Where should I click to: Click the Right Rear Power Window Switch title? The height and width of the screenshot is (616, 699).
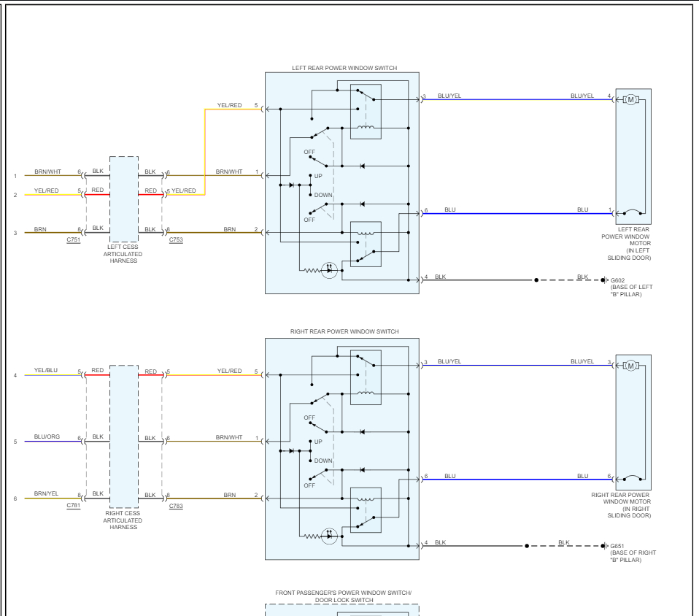pyautogui.click(x=344, y=332)
